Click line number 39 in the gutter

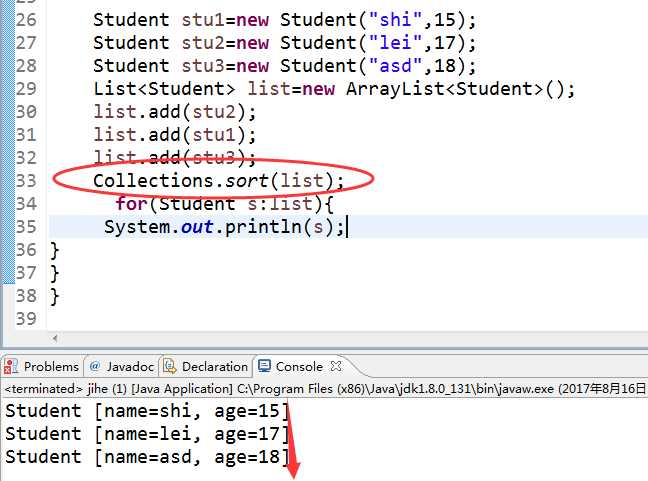26,319
